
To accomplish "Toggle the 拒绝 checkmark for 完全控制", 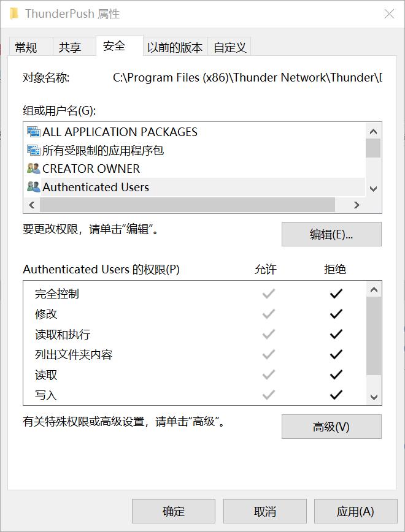I will tap(336, 293).
